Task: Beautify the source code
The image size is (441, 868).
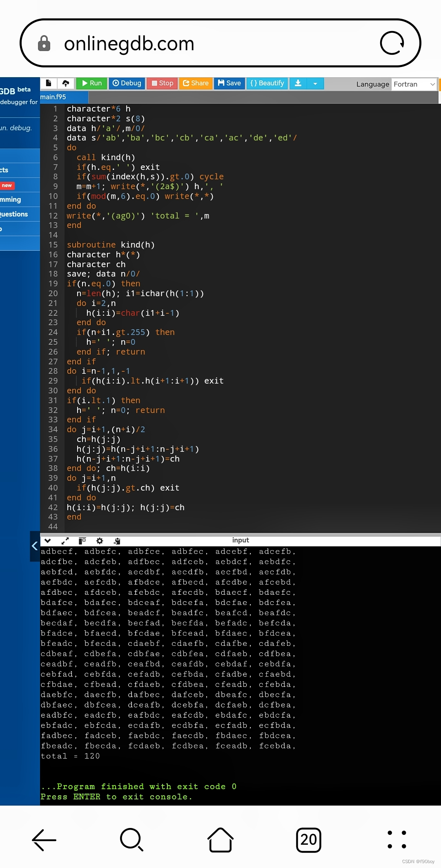Action: (x=267, y=83)
